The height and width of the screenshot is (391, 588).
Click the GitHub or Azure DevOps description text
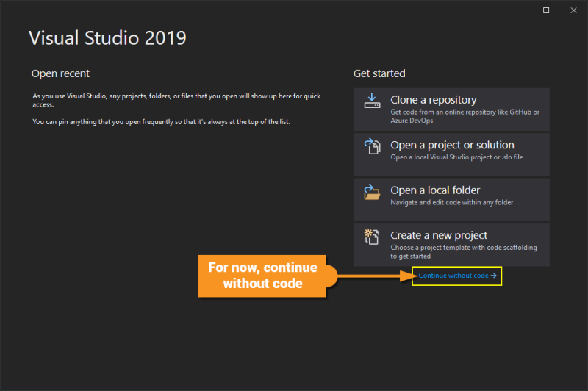click(465, 116)
